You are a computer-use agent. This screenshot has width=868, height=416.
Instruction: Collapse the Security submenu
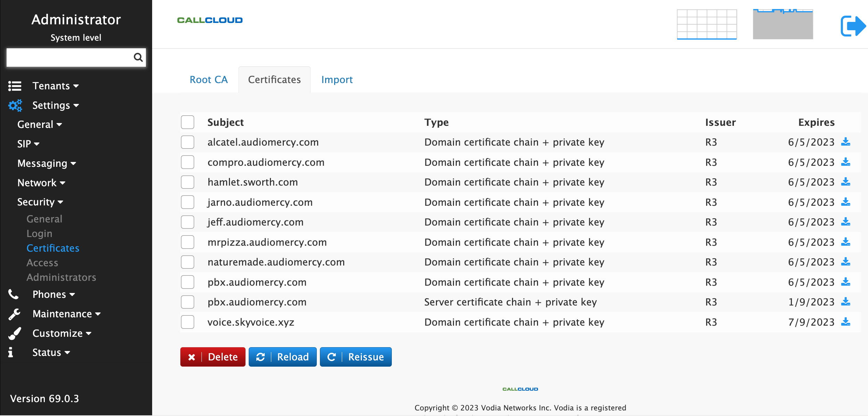(40, 202)
